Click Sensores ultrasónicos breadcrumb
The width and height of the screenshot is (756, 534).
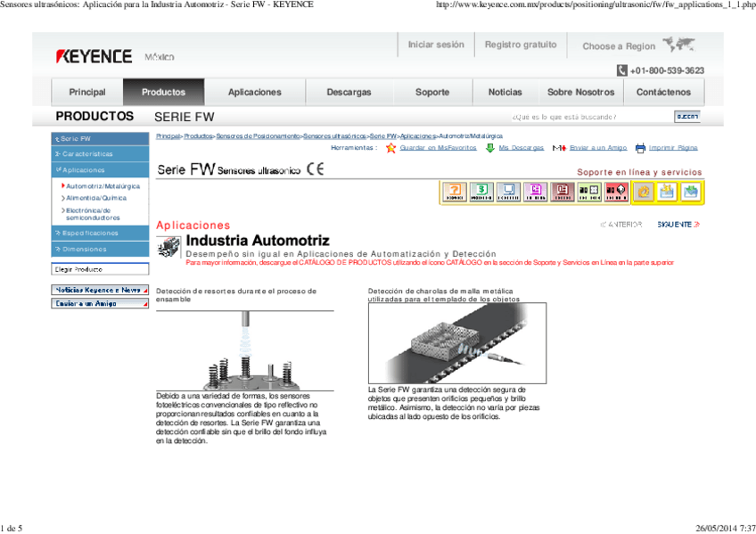click(334, 136)
